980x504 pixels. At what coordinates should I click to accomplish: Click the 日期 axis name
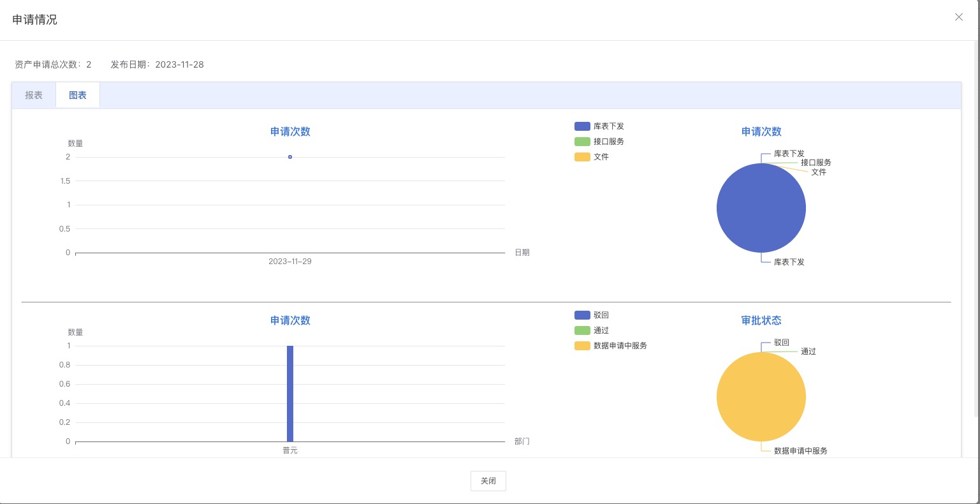tap(522, 253)
